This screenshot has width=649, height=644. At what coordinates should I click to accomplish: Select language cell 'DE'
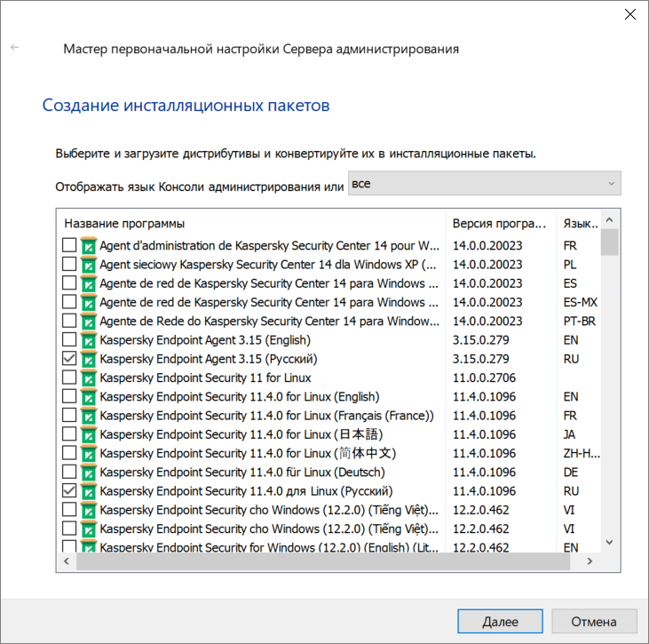[571, 473]
